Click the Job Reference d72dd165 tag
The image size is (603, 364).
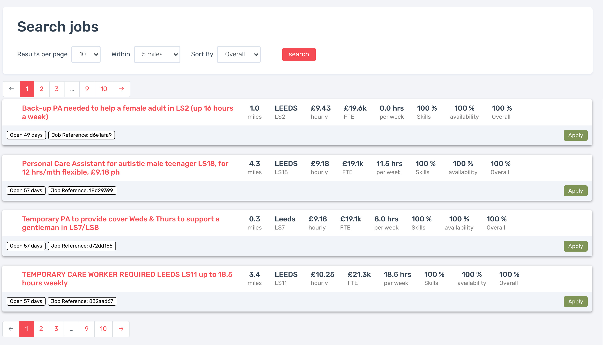click(x=82, y=246)
